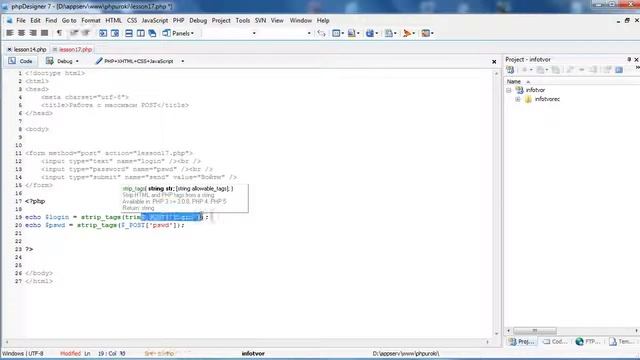640x360 pixels.
Task: Click the Debug view button
Action: click(x=59, y=61)
